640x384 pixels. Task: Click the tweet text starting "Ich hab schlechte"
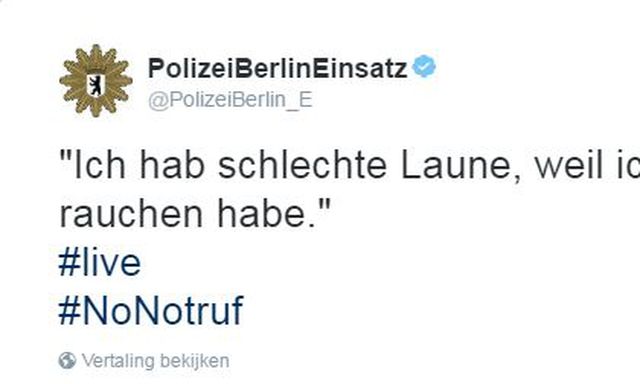click(349, 165)
